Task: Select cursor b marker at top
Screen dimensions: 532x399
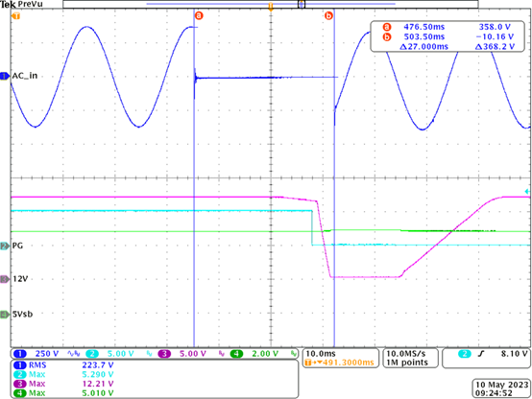Action: [328, 15]
